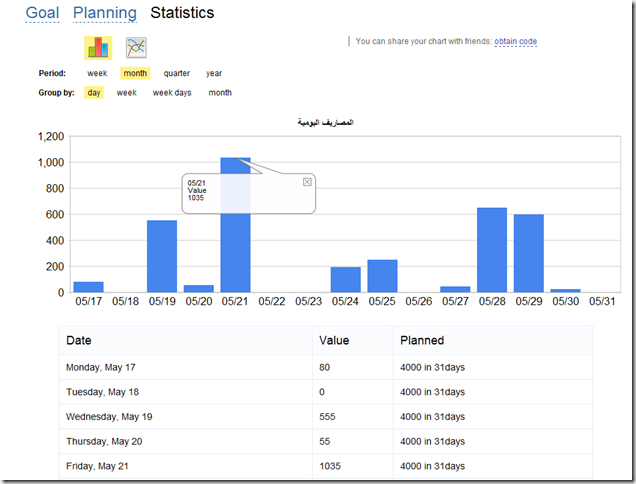Switch to the line chart view icon
Screen dimensions: 636x484
coord(137,47)
